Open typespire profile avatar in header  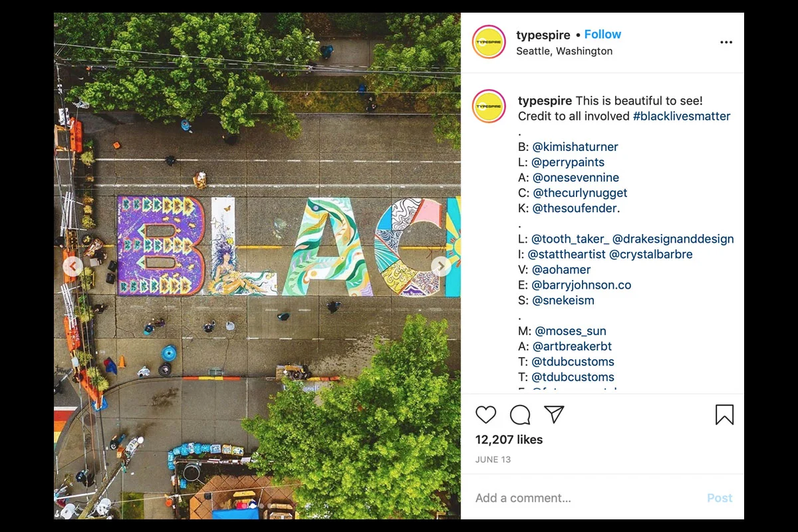coord(489,42)
